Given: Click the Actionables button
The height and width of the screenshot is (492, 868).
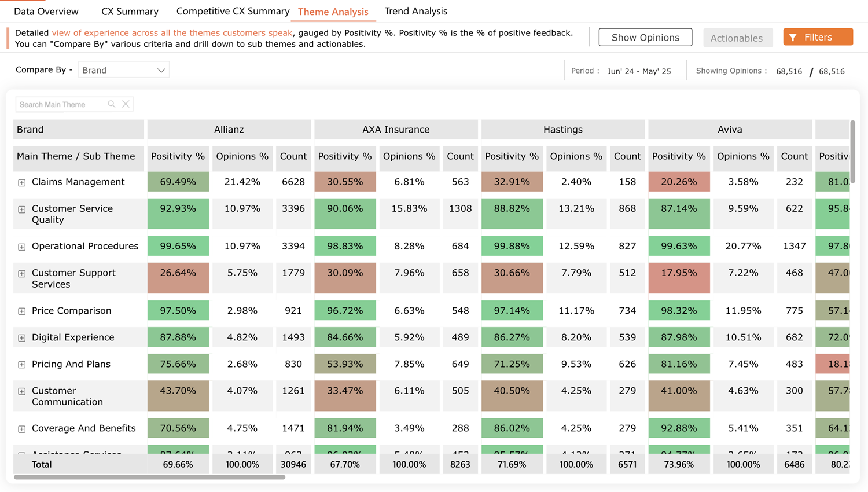Looking at the screenshot, I should coord(736,38).
